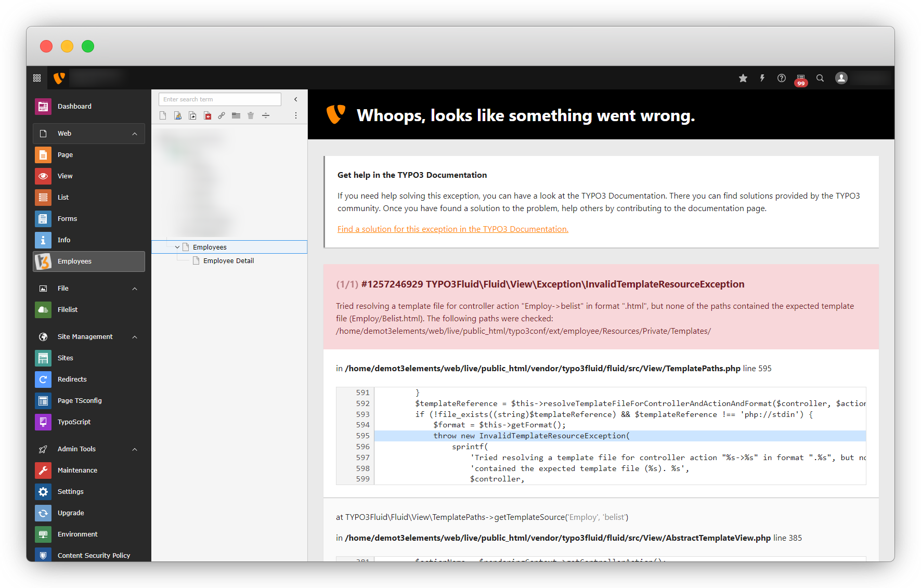Select Employee Detail page in tree
The width and height of the screenshot is (921, 588).
[228, 261]
